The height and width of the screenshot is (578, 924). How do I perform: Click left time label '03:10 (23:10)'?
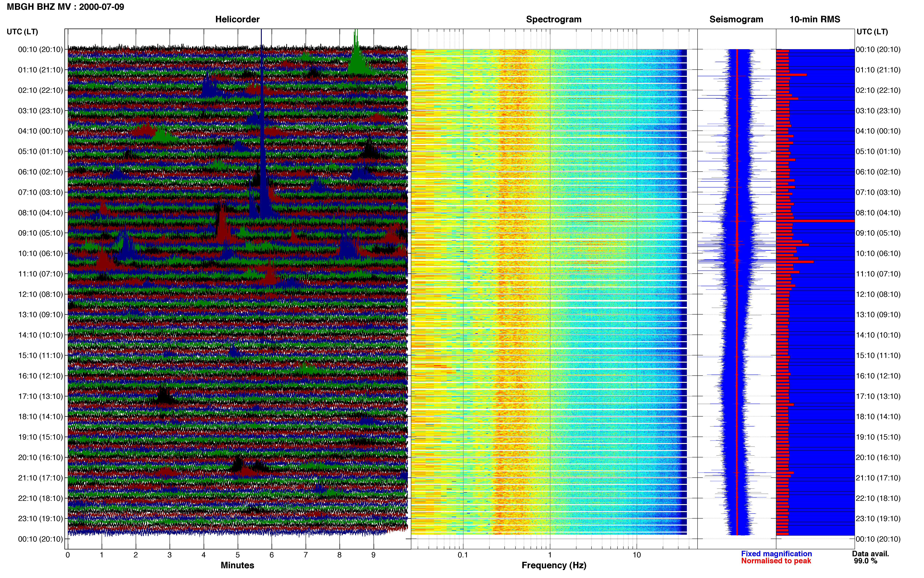coord(41,111)
